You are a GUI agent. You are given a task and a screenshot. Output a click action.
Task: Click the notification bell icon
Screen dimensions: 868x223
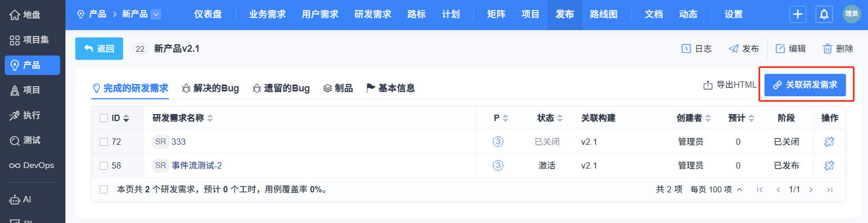coord(824,14)
